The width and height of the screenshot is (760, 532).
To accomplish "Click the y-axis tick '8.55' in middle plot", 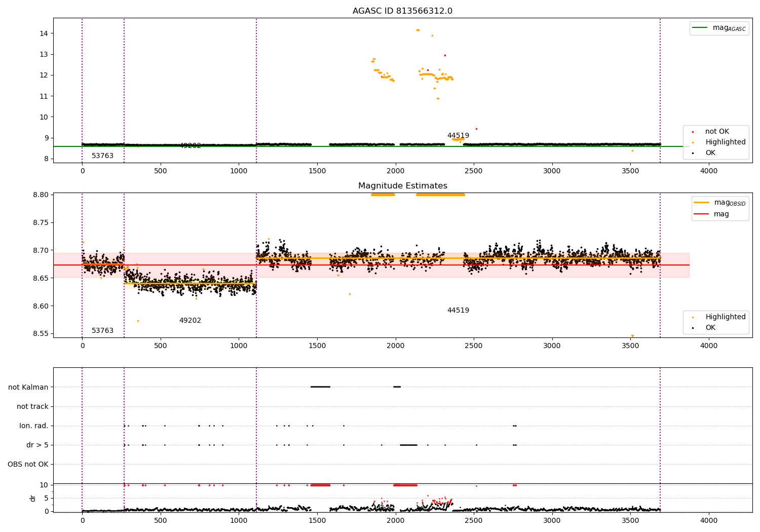I will (x=41, y=334).
